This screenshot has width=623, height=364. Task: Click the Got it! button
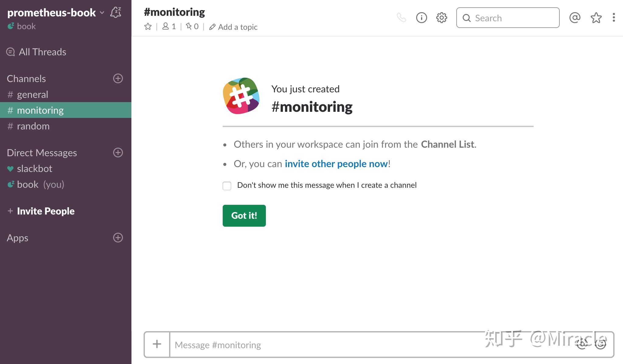[244, 215]
